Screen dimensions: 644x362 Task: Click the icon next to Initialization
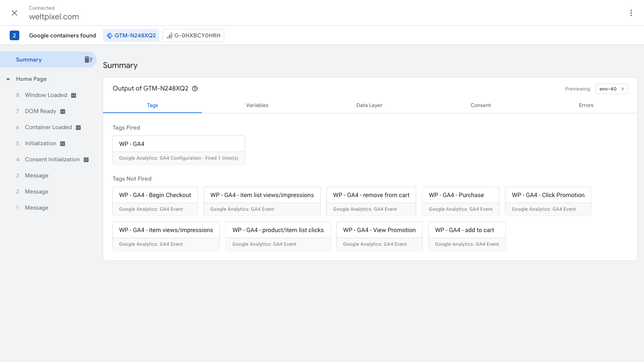click(63, 144)
